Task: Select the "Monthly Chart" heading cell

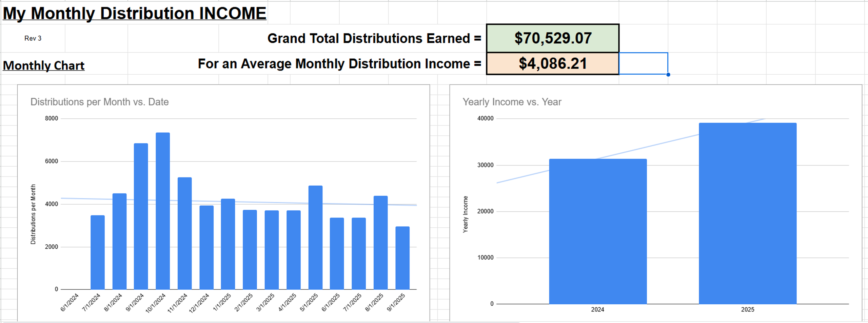Action: [x=44, y=65]
